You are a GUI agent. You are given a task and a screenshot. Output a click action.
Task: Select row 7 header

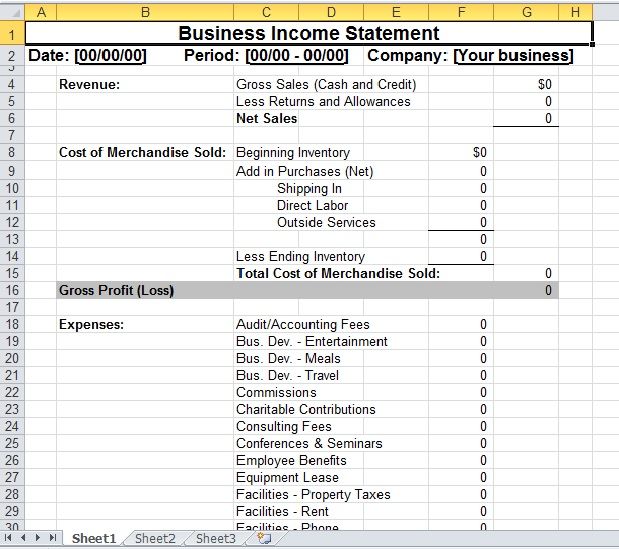(12, 135)
